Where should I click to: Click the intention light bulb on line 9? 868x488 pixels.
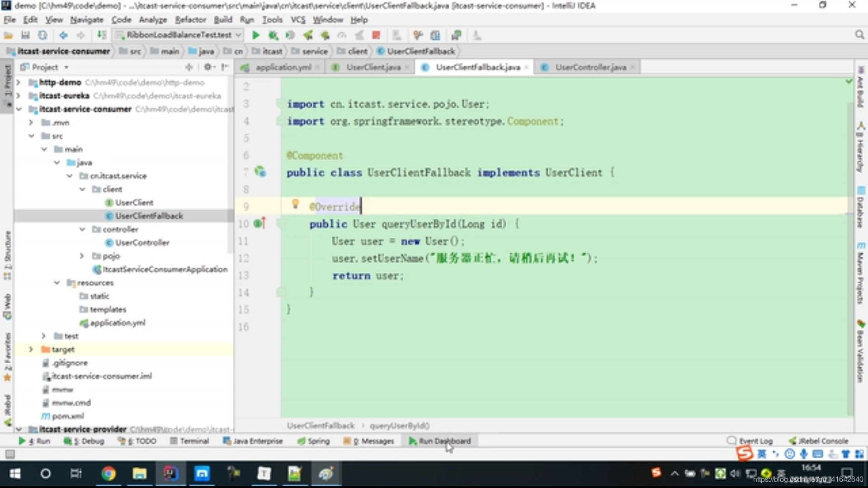[295, 204]
